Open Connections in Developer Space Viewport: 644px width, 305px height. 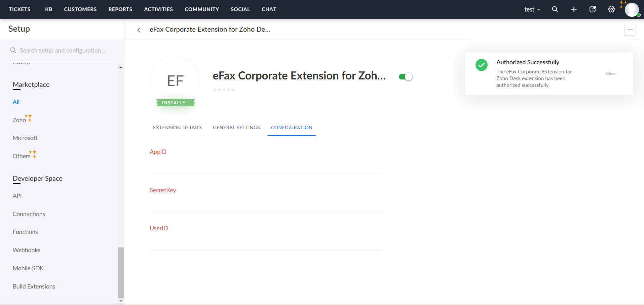[29, 214]
